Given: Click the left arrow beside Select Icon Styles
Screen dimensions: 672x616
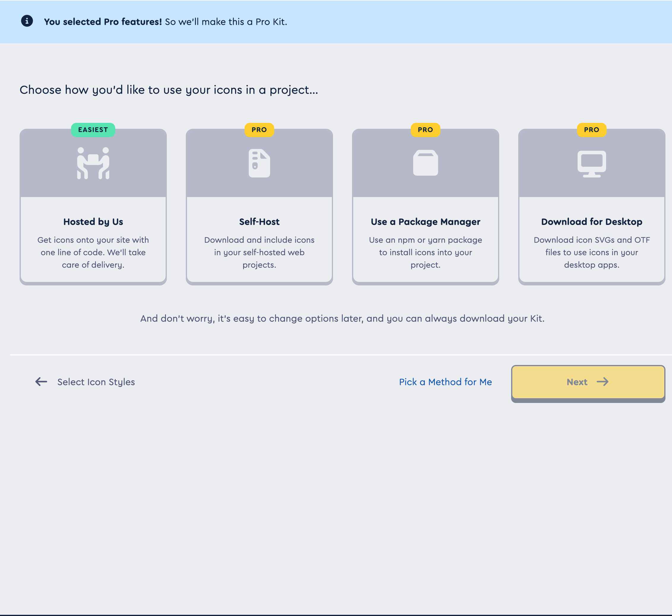Looking at the screenshot, I should [x=41, y=382].
